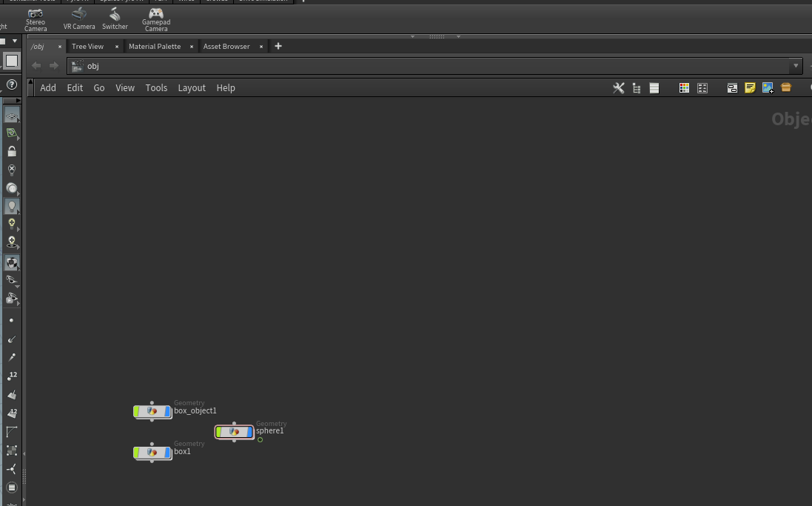Select the sphere1 geometry node

coord(234,431)
